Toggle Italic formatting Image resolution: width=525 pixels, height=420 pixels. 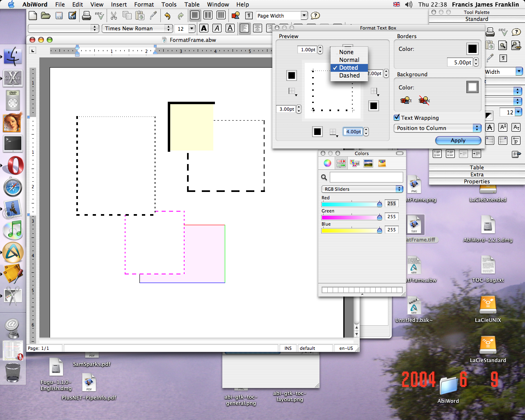point(217,28)
